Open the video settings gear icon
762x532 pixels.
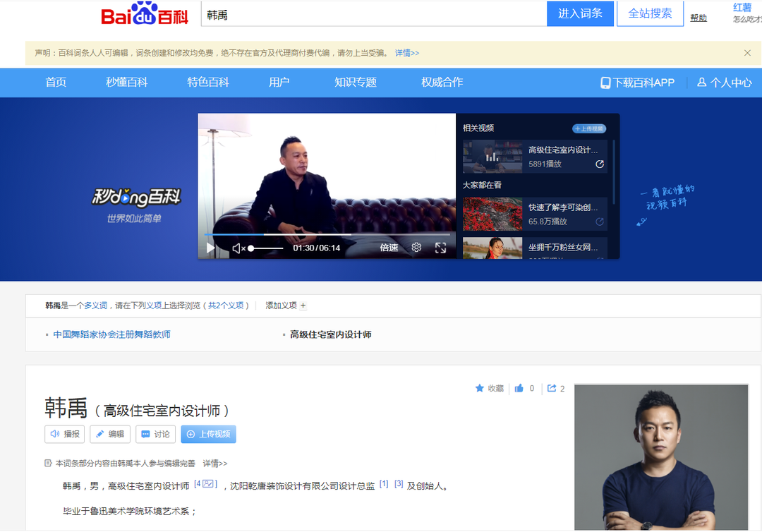click(416, 248)
